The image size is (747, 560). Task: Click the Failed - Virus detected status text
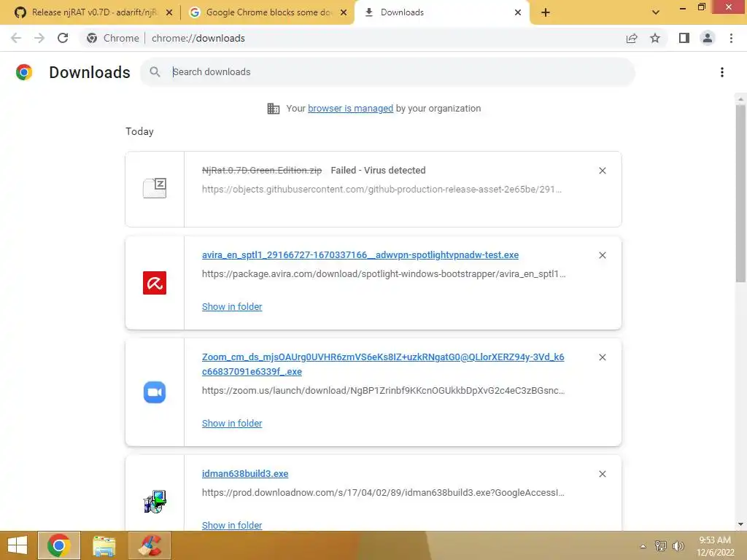click(379, 171)
